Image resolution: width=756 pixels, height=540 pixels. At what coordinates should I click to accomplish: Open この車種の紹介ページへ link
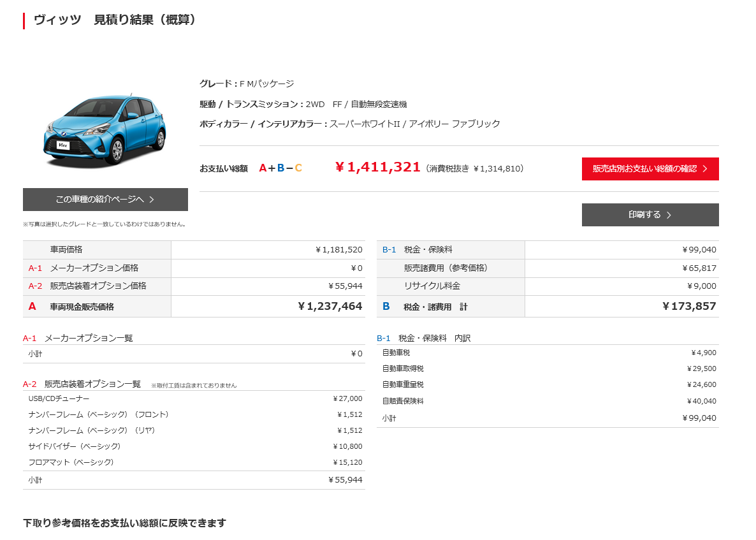tap(105, 200)
